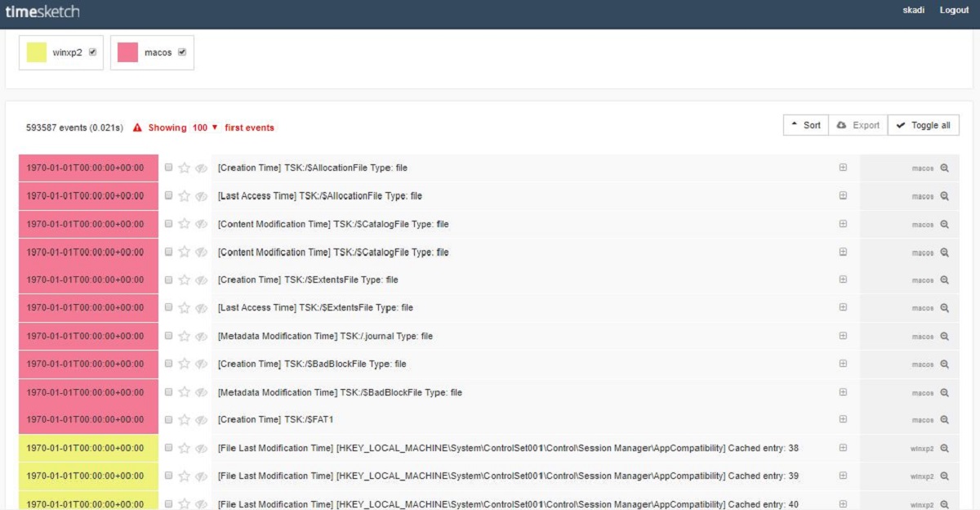
Task: Click the yellow winxp2 color swatch
Action: pos(37,52)
